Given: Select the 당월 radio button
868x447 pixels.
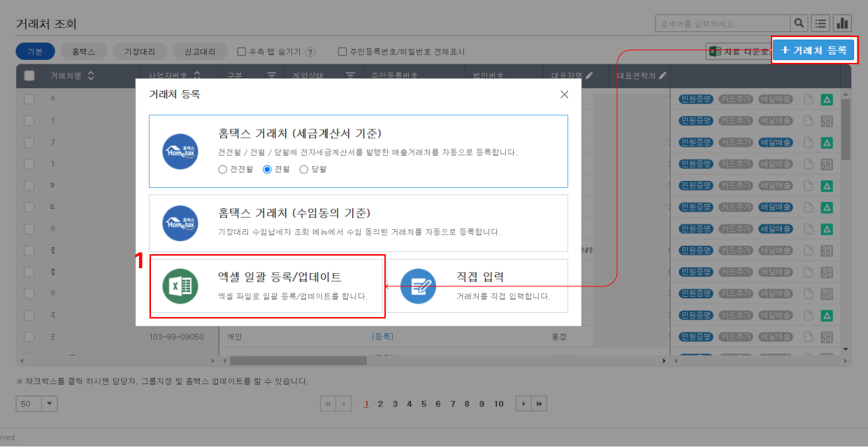Looking at the screenshot, I should click(x=303, y=169).
